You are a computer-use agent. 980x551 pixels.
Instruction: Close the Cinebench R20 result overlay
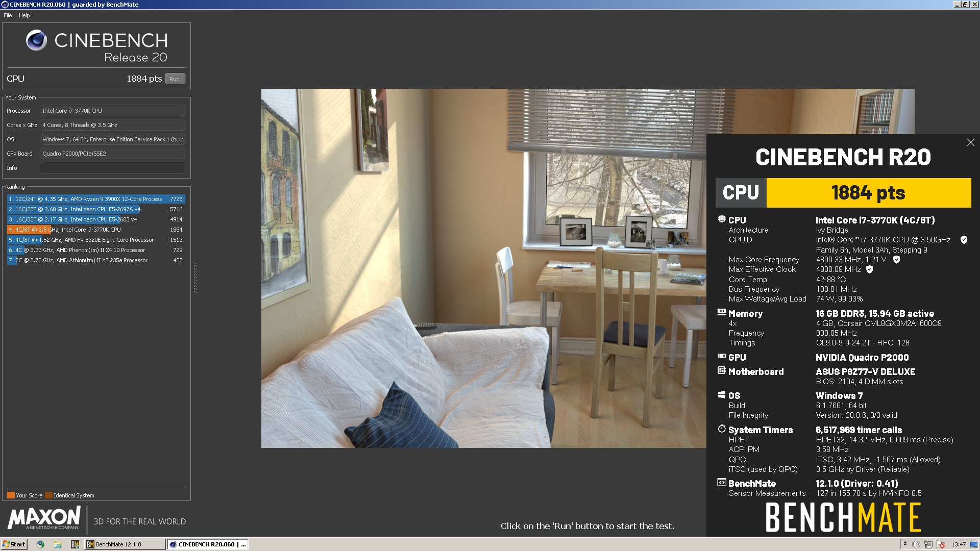point(970,142)
